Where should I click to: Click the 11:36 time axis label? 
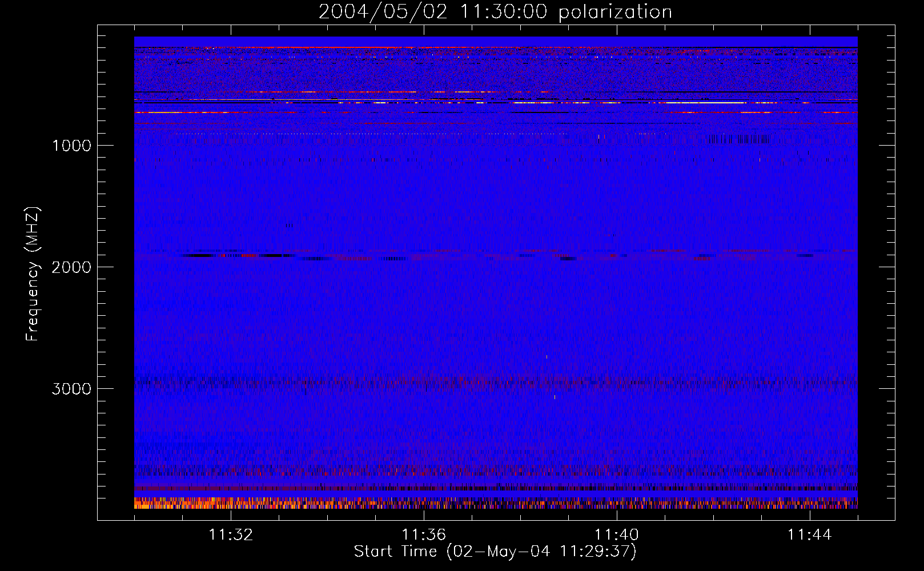point(424,535)
